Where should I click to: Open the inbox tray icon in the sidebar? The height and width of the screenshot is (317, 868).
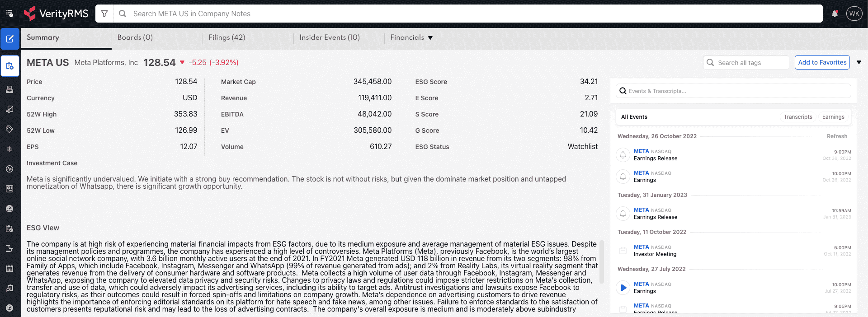[9, 89]
